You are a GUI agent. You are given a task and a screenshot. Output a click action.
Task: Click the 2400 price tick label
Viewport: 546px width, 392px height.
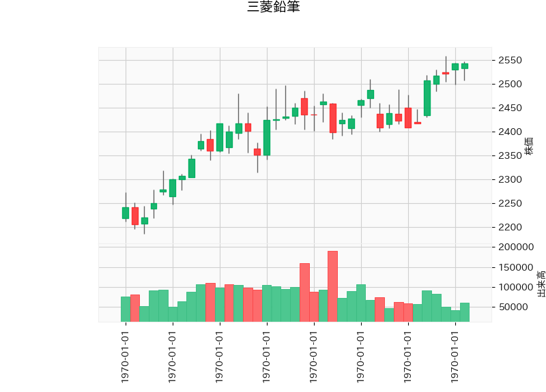pyautogui.click(x=510, y=132)
